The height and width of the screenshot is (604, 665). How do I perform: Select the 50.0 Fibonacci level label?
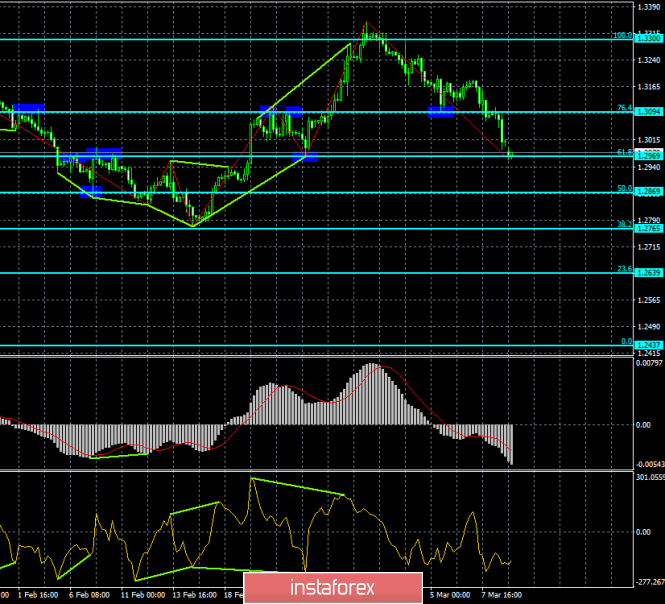tap(624, 188)
